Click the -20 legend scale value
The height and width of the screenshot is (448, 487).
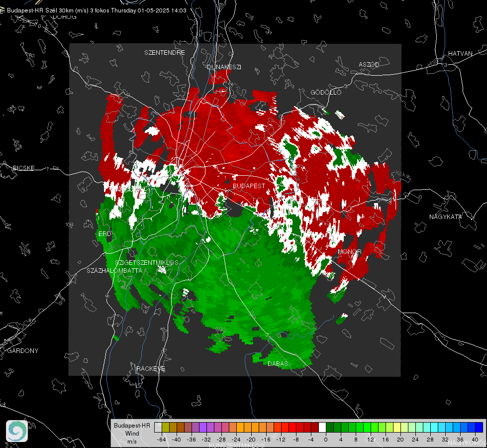point(251,440)
